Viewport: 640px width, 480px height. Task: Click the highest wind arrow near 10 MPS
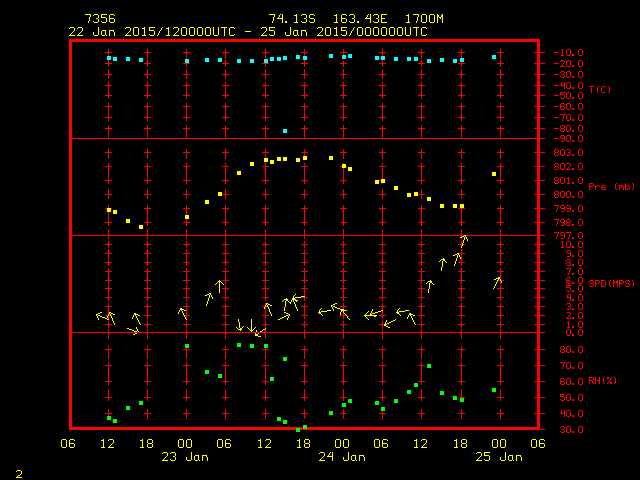[464, 240]
